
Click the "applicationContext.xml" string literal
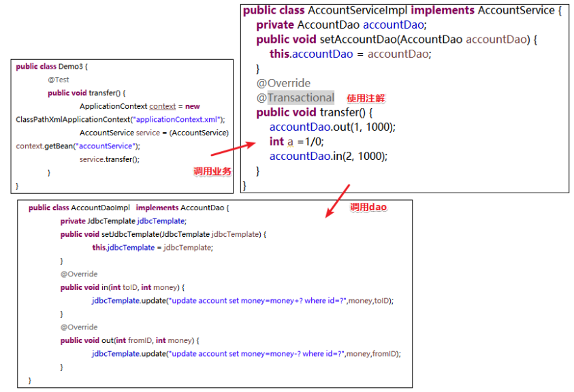(x=177, y=120)
